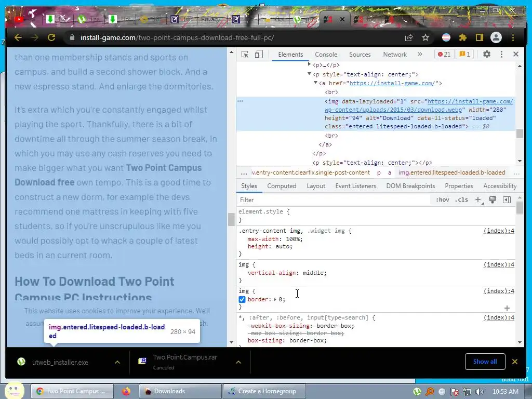Open Chrome's three-dot menu
The image size is (532, 399).
pyautogui.click(x=513, y=37)
